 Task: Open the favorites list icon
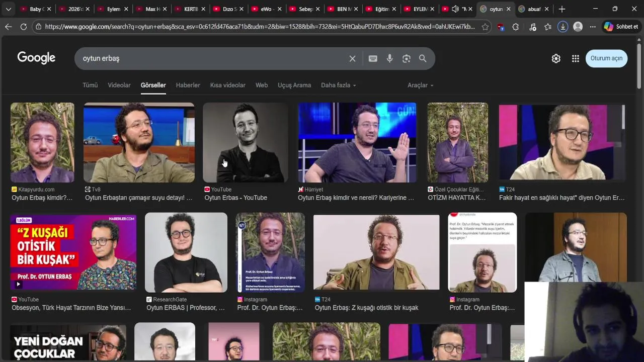pos(548,27)
